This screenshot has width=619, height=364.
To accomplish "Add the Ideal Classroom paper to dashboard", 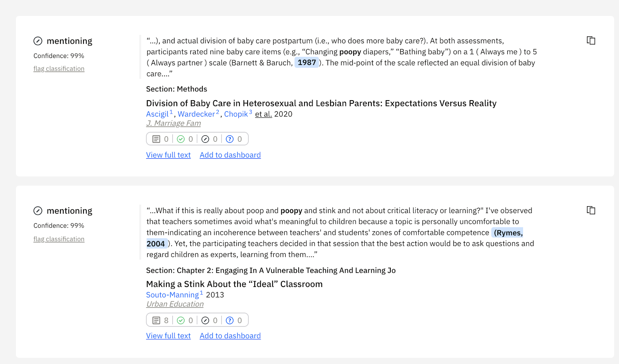I will (230, 336).
